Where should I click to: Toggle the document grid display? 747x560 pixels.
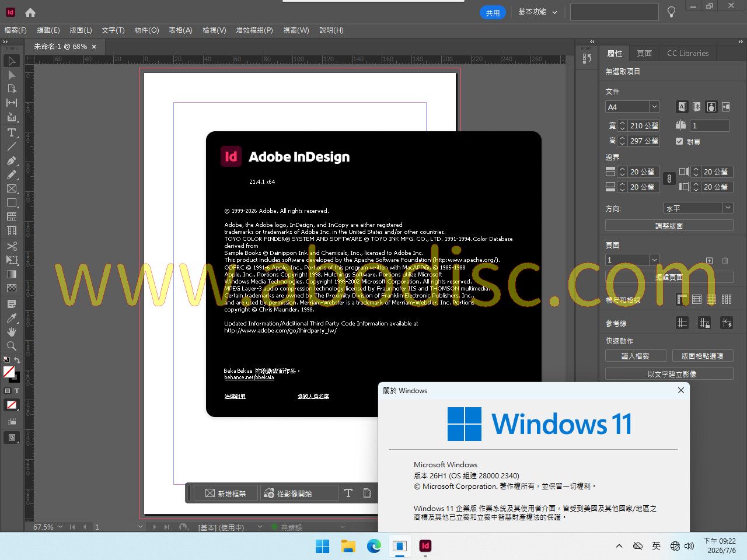coord(711,299)
